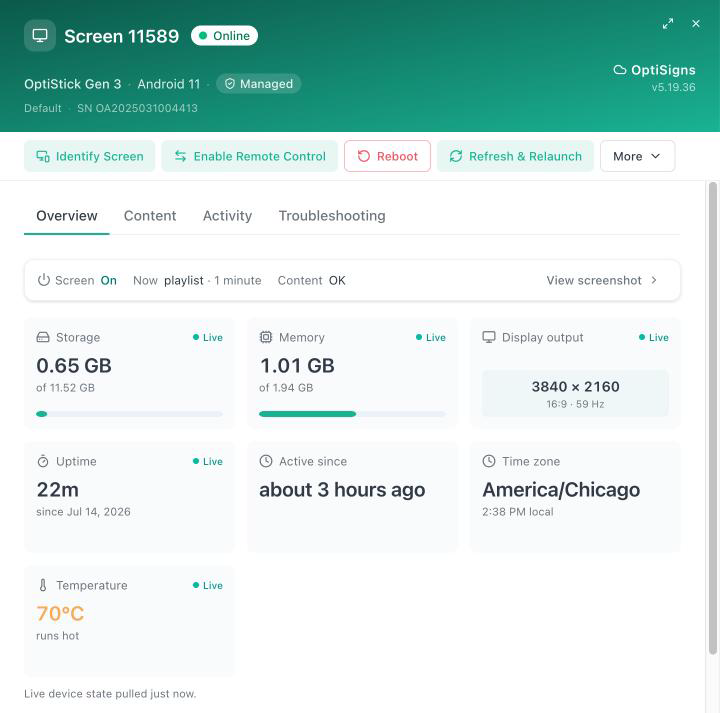Click the chevron arrow in More button
Image resolution: width=720 pixels, height=713 pixels.
tap(655, 156)
